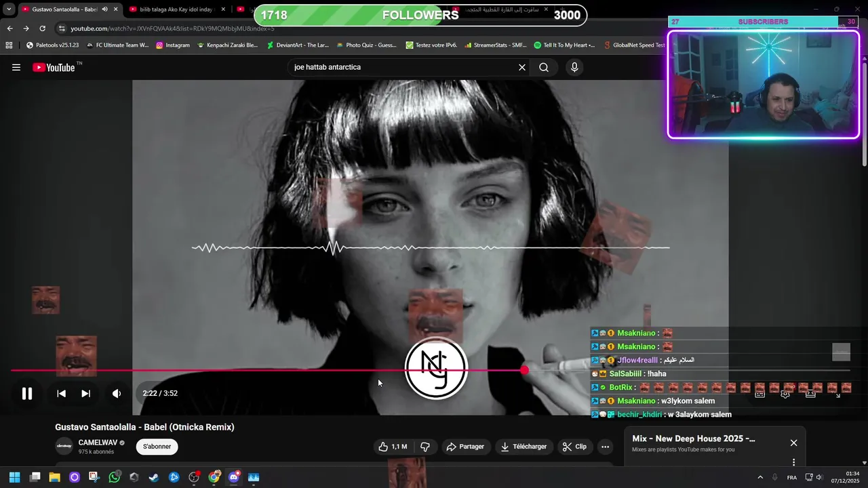The width and height of the screenshot is (868, 488).
Task: Like the video with 1,1 M likes
Action: coord(393,447)
